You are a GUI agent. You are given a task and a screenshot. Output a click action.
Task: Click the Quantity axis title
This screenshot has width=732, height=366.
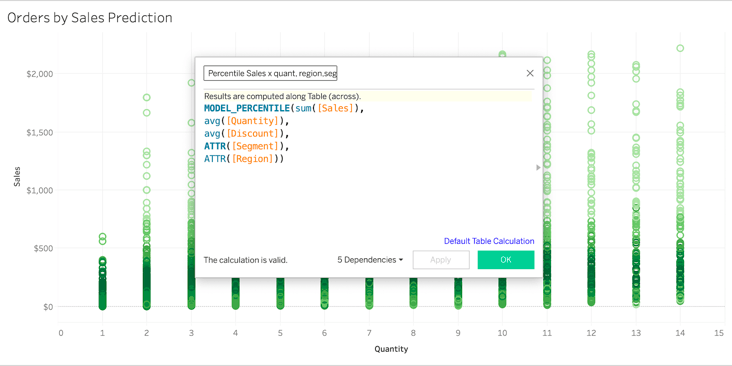tap(391, 349)
